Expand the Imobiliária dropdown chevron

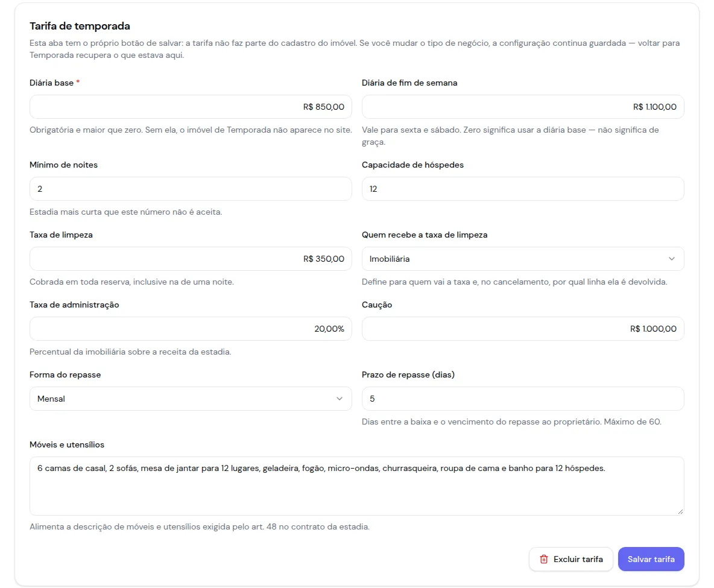[671, 259]
